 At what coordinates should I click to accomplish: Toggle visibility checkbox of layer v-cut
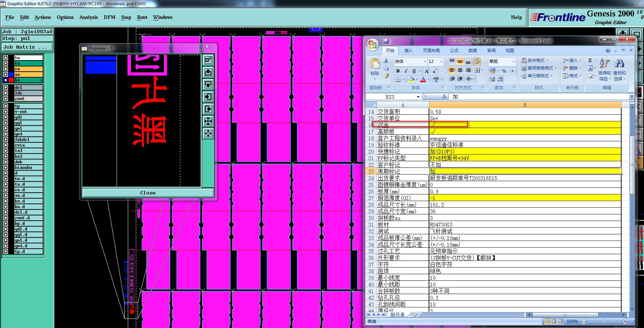click(6, 112)
